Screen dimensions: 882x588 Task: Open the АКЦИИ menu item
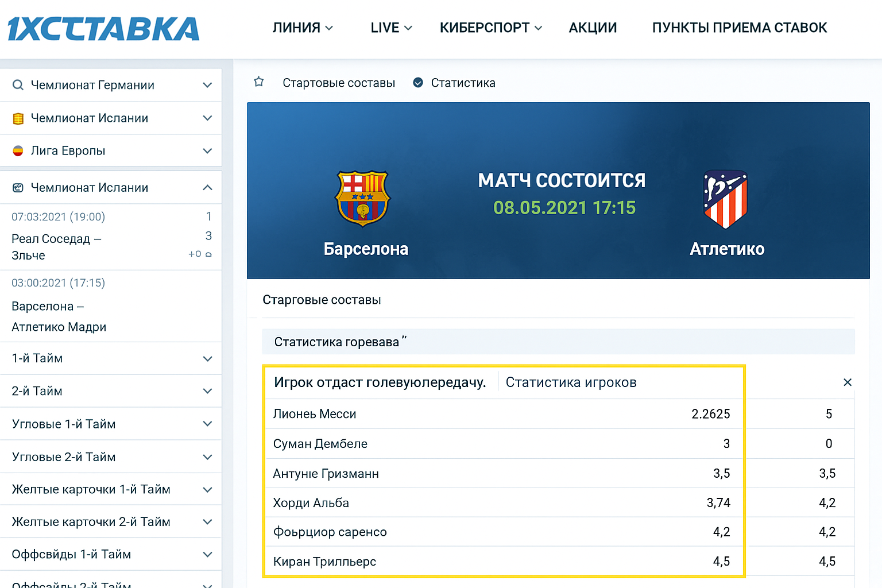coord(593,28)
